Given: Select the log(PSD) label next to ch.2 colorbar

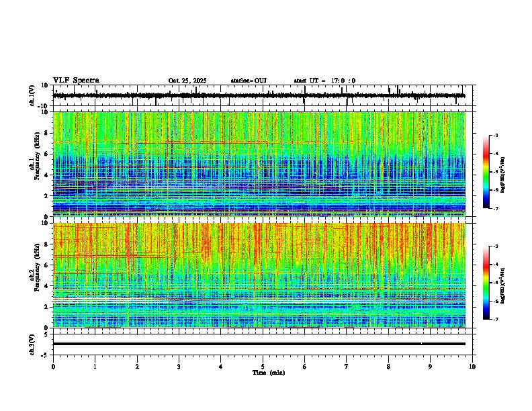Looking at the screenshot, I should (503, 285).
